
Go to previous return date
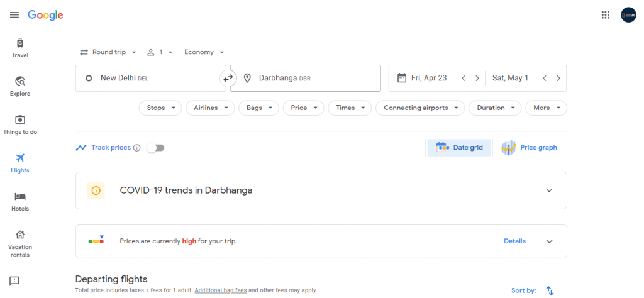(x=545, y=78)
